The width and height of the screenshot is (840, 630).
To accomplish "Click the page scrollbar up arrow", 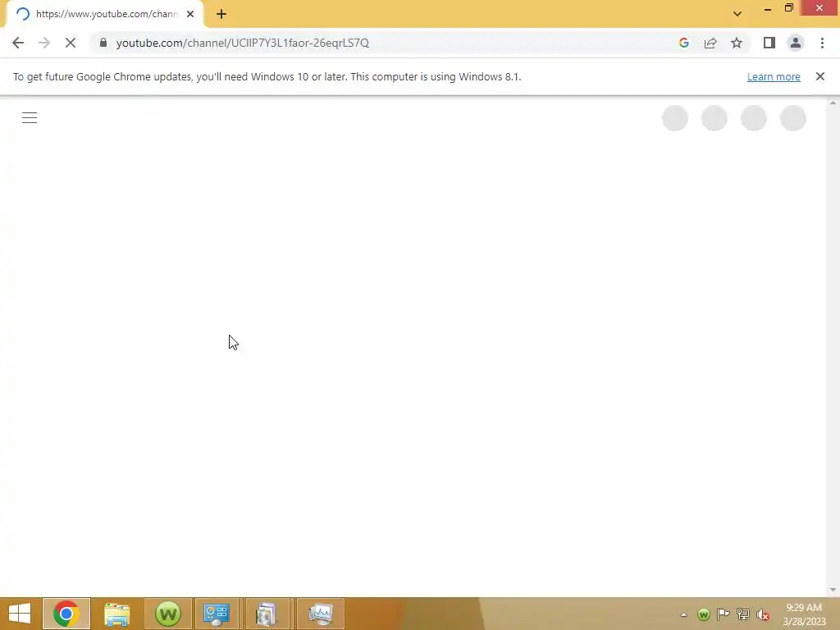I will pyautogui.click(x=833, y=103).
